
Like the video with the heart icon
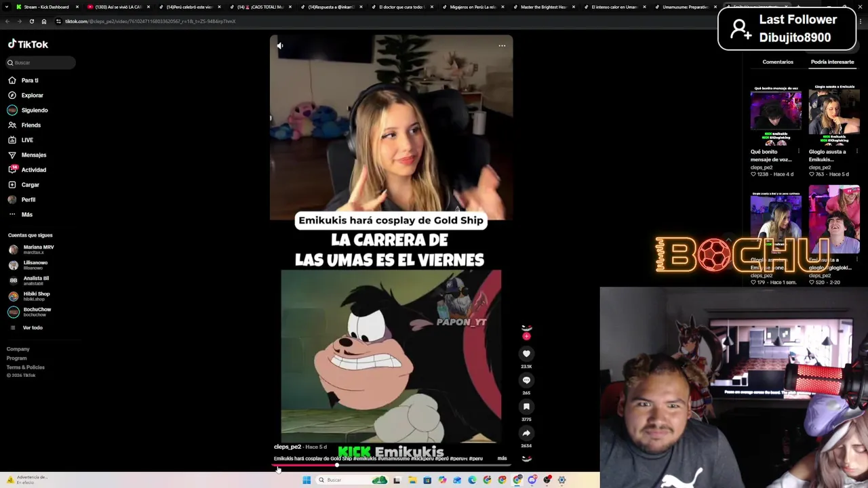526,354
